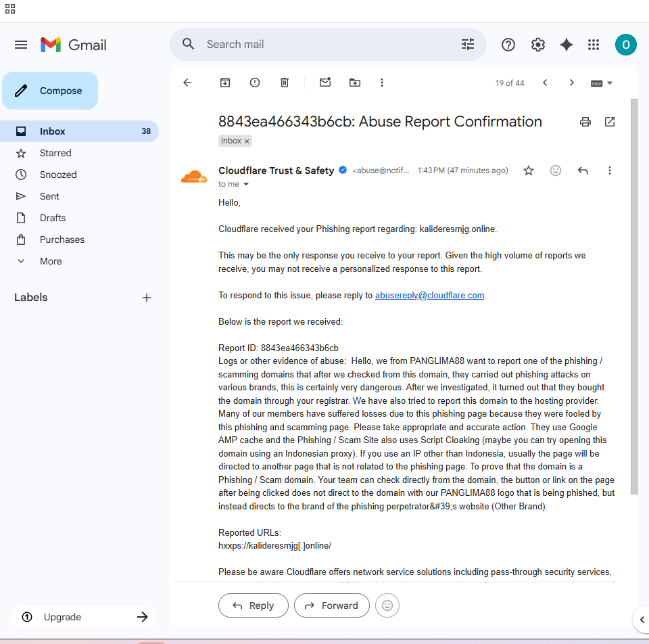The height and width of the screenshot is (644, 649).
Task: Click the Forward button
Action: click(x=331, y=605)
